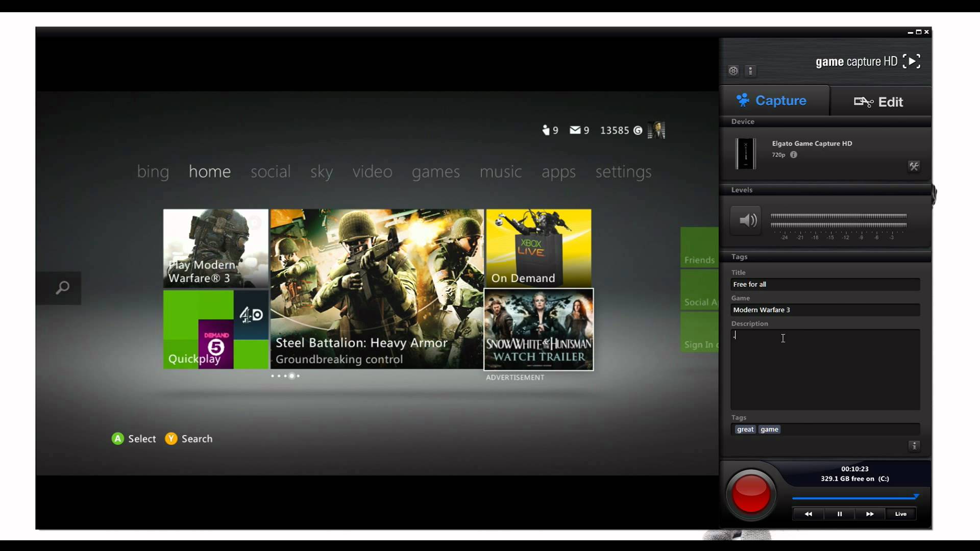Image resolution: width=980 pixels, height=551 pixels.
Task: Maximize the Game Capture window
Action: click(x=918, y=32)
